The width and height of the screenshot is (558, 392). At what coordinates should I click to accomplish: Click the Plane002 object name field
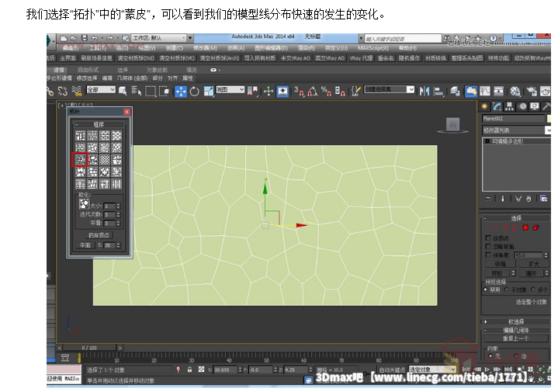point(512,119)
